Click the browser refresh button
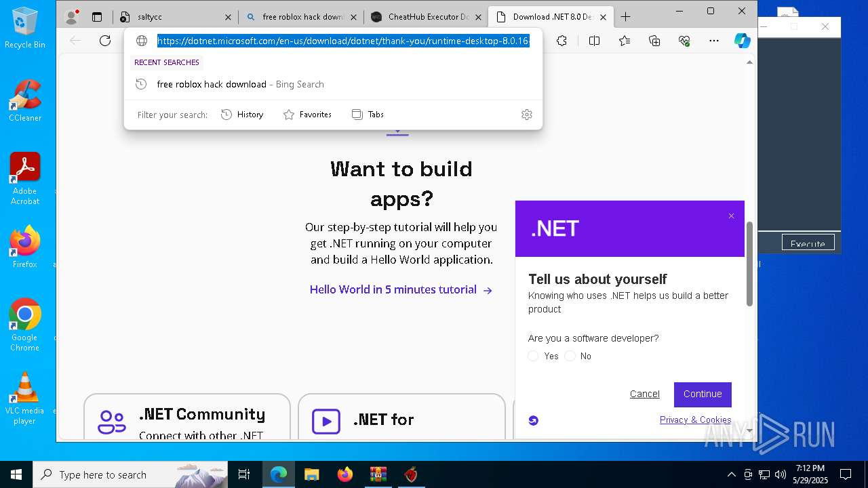868x488 pixels. coord(105,41)
